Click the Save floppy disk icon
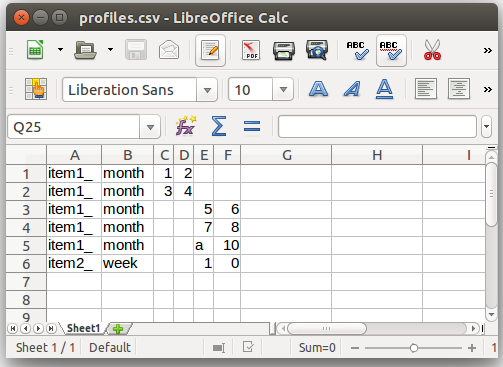 pyautogui.click(x=136, y=50)
